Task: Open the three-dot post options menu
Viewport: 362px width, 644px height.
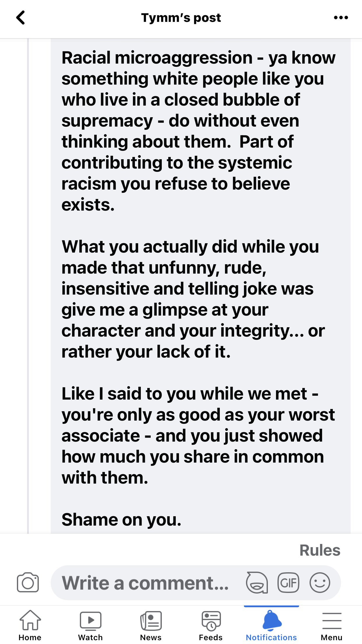Action: point(341,18)
